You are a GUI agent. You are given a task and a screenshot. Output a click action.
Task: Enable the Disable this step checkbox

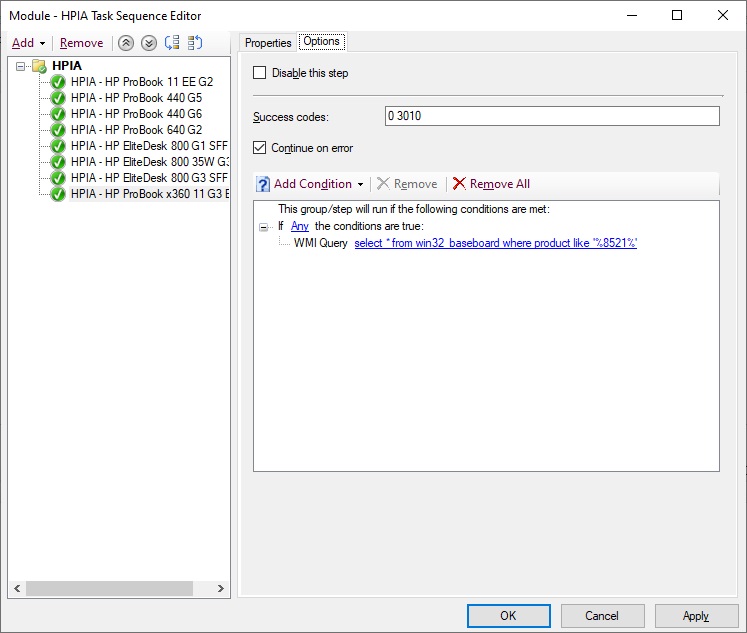click(x=260, y=73)
